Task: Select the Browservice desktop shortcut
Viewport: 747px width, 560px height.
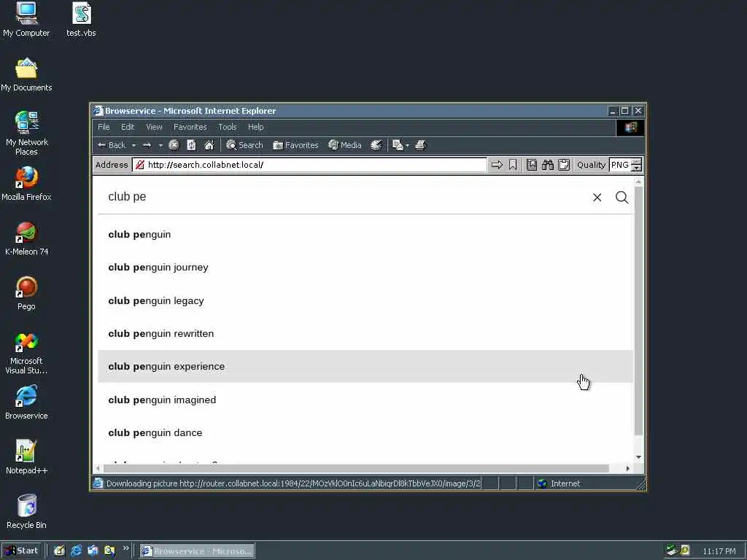Action: point(26,402)
